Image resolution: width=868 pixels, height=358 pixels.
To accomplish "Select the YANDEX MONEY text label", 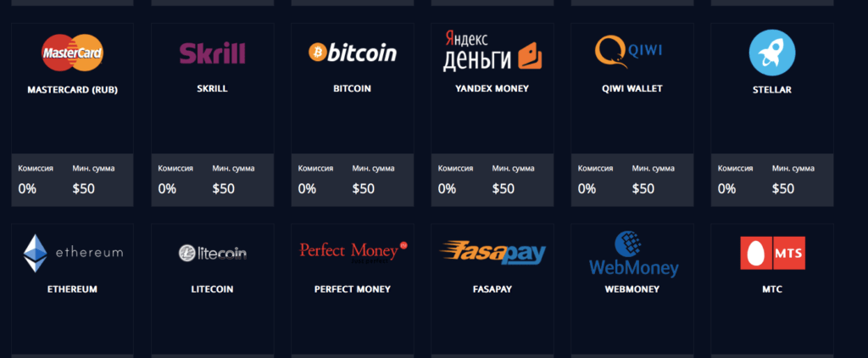I will [492, 88].
